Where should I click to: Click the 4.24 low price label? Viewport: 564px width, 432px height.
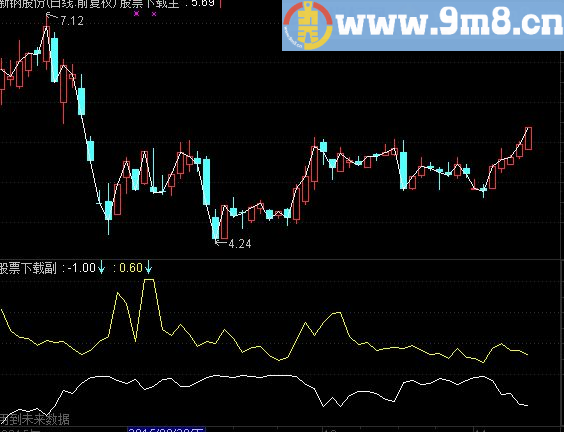(x=240, y=244)
